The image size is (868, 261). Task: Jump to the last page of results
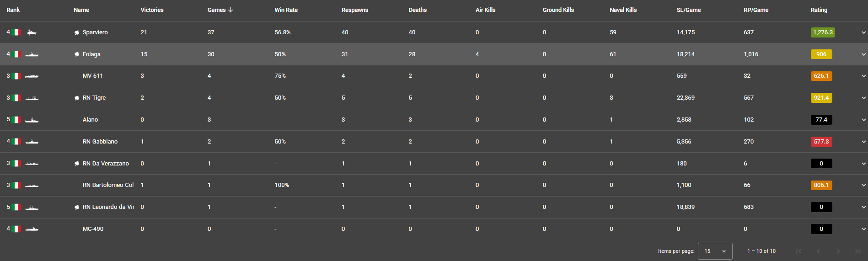click(857, 251)
